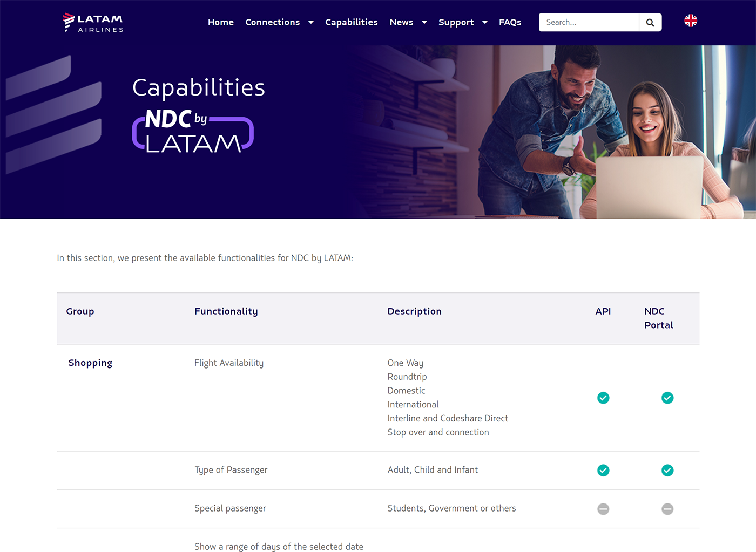Viewport: 756px width, 552px height.
Task: Expand the Connections dropdown arrow
Action: (x=311, y=22)
